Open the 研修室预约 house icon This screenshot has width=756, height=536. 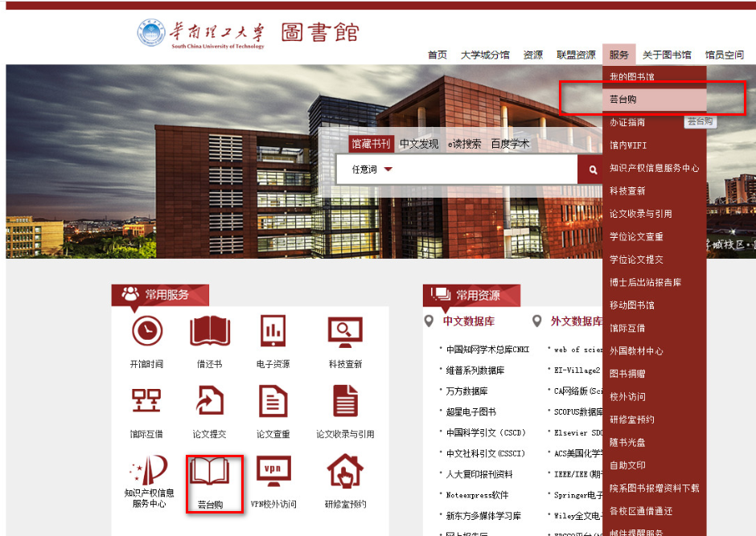pos(345,470)
